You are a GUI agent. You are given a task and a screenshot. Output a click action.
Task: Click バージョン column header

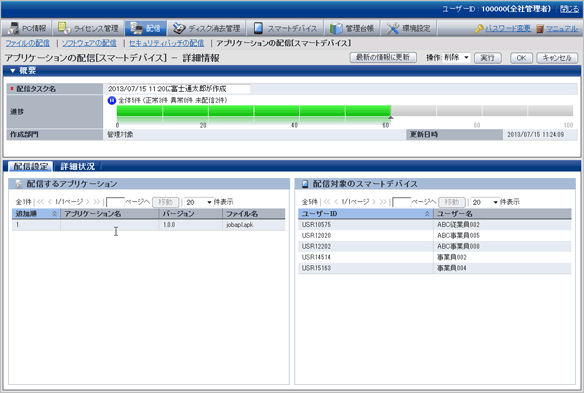[x=191, y=213]
